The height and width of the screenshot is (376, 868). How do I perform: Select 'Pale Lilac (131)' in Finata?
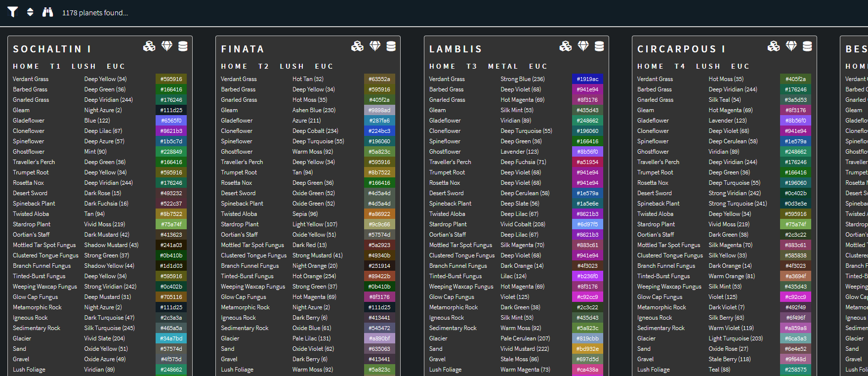pos(311,338)
